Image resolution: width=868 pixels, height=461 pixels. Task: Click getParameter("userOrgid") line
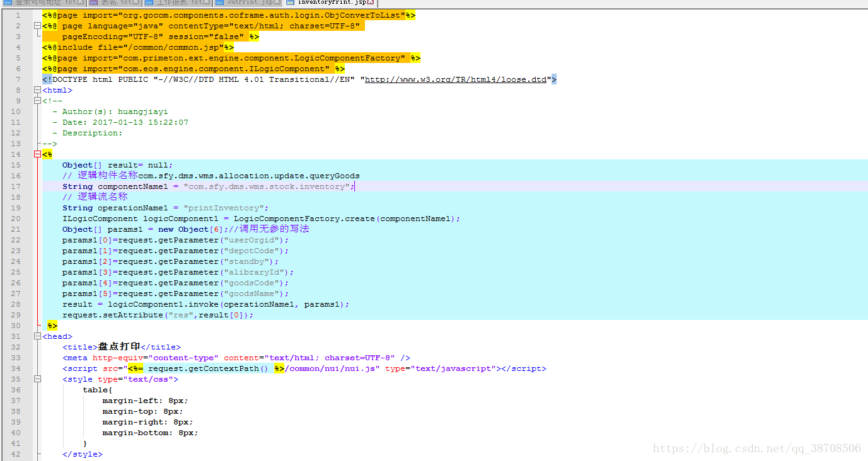(x=175, y=240)
